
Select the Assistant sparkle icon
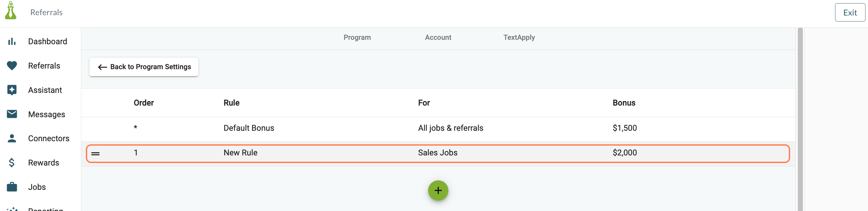point(12,90)
